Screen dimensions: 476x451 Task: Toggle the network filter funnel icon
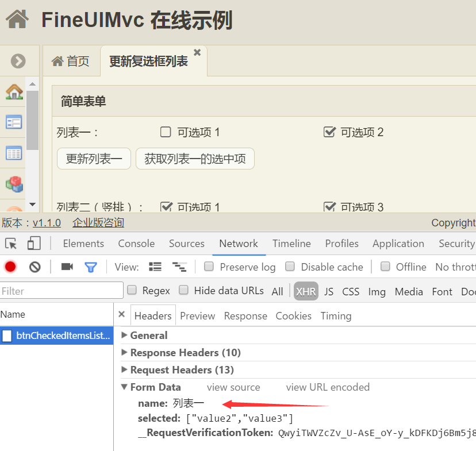90,267
